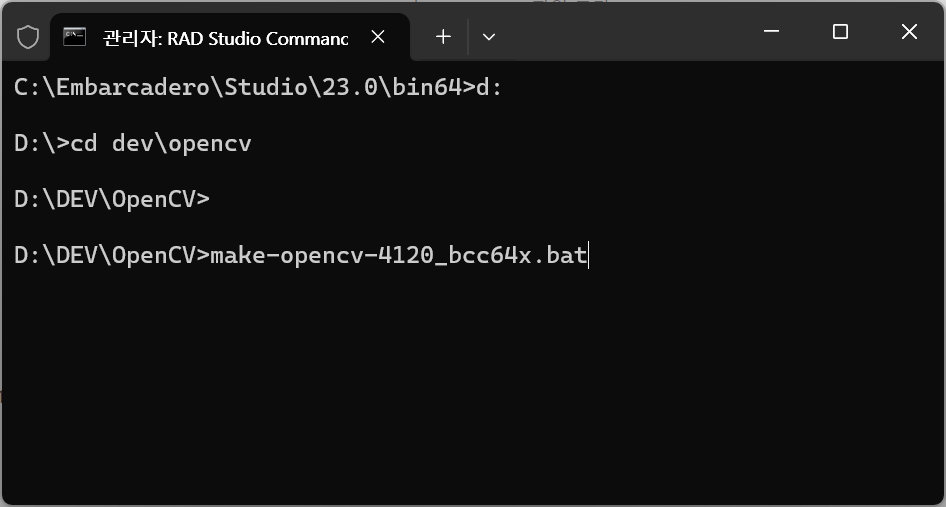This screenshot has width=946, height=507.
Task: Expand the terminal profiles dropdown chevron
Action: tap(489, 37)
